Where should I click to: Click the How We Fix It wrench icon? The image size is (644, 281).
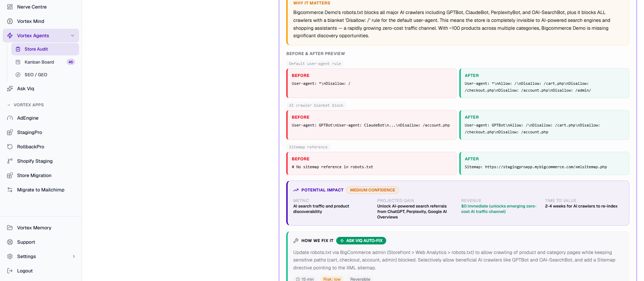tap(296, 241)
